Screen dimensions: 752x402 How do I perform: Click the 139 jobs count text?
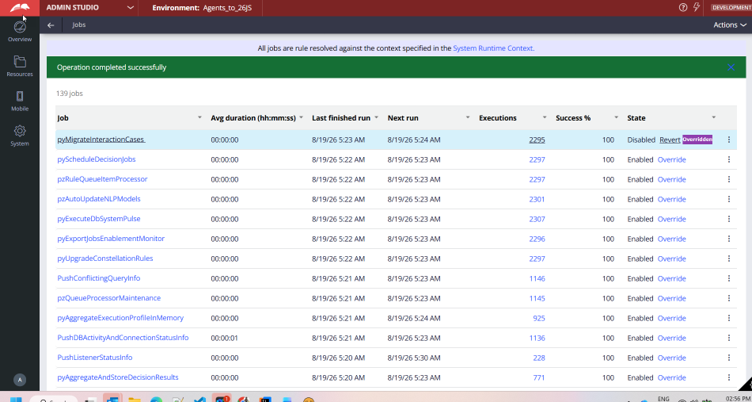[70, 94]
